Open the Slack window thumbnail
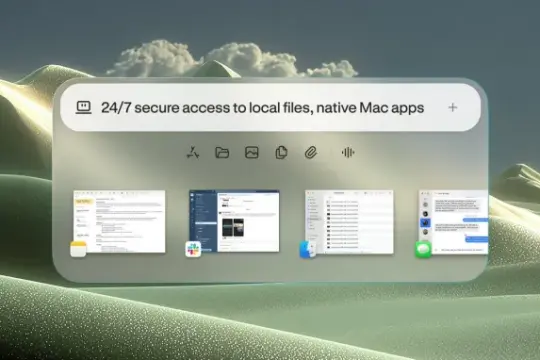 (x=234, y=221)
